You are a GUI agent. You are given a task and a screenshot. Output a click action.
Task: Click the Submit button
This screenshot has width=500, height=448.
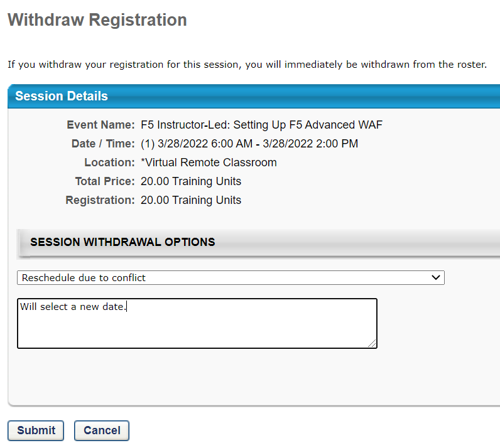pos(36,430)
